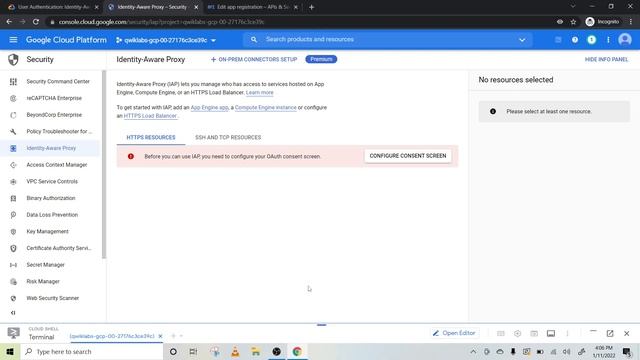Viewport: 640px width, 360px height.
Task: Open the Chrome three-dot menu
Action: (631, 22)
